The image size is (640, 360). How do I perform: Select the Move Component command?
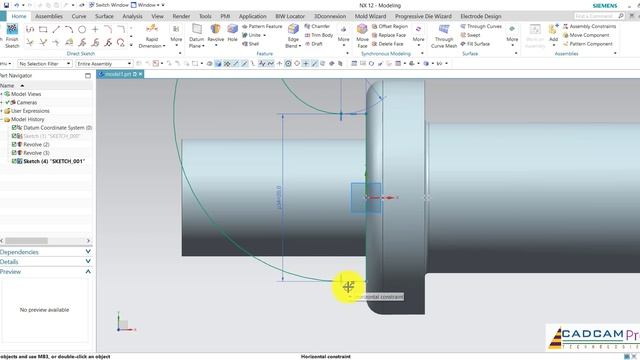tap(586, 35)
